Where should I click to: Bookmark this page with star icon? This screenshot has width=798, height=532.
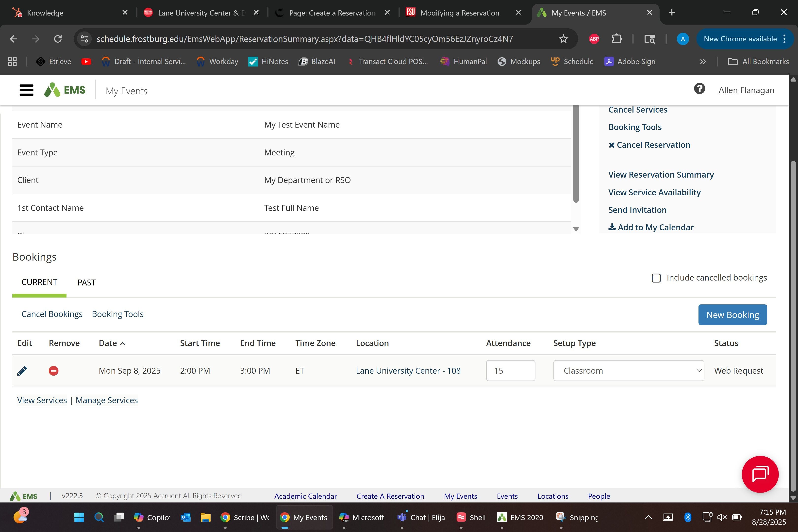click(x=563, y=39)
